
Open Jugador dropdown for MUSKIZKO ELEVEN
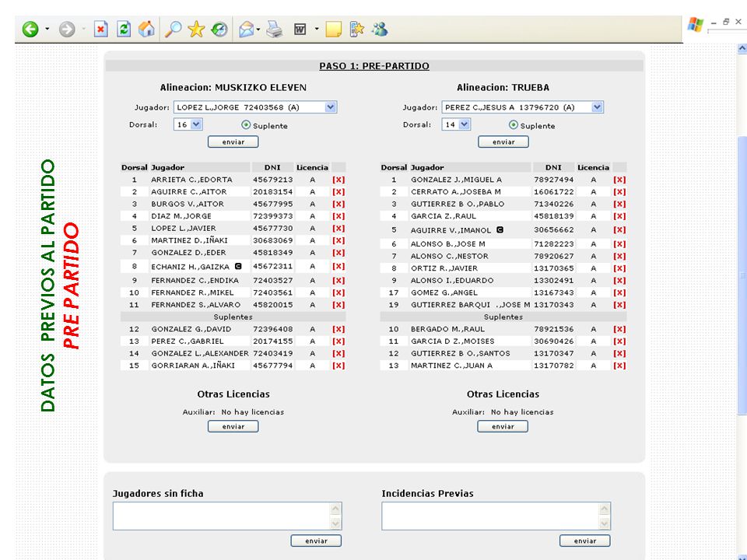click(x=331, y=107)
